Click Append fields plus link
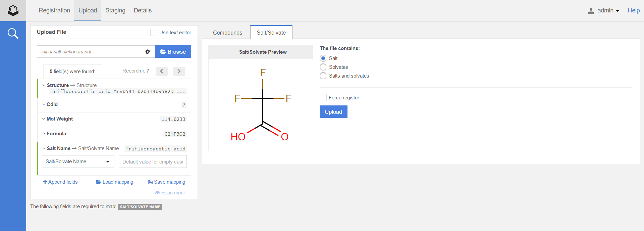 [60, 182]
